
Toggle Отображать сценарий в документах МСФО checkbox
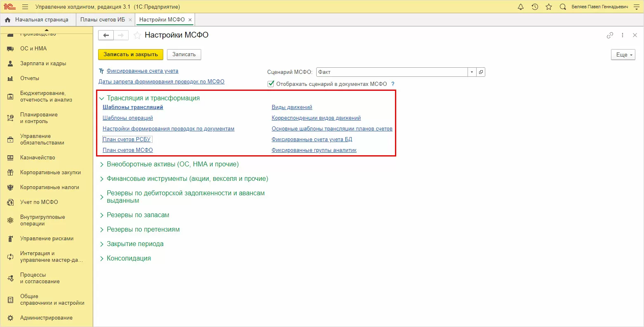pyautogui.click(x=271, y=84)
